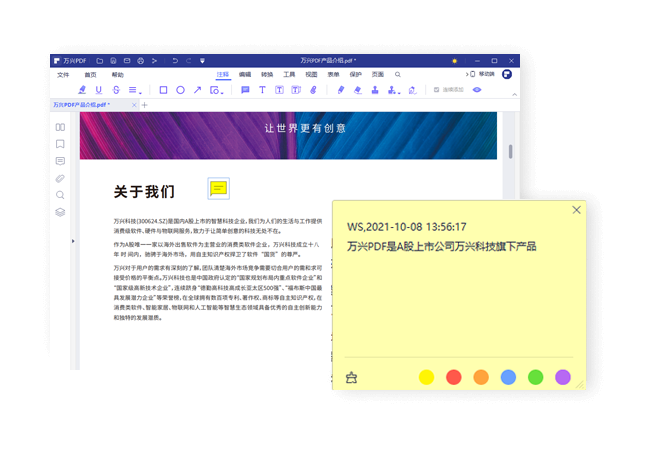Open the layers side panel
The image size is (645, 450).
(60, 212)
